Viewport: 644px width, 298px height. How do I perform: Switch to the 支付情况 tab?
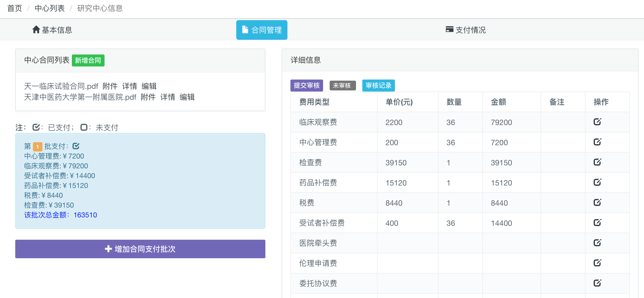coord(465,30)
